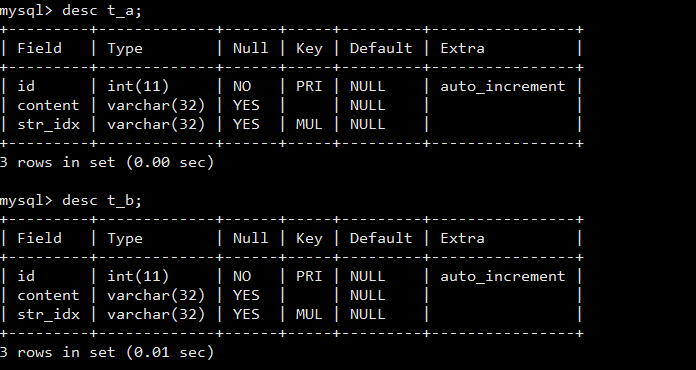This screenshot has height=370, width=696.
Task: Click the 'Field' header of the t_a table
Action: click(40, 48)
